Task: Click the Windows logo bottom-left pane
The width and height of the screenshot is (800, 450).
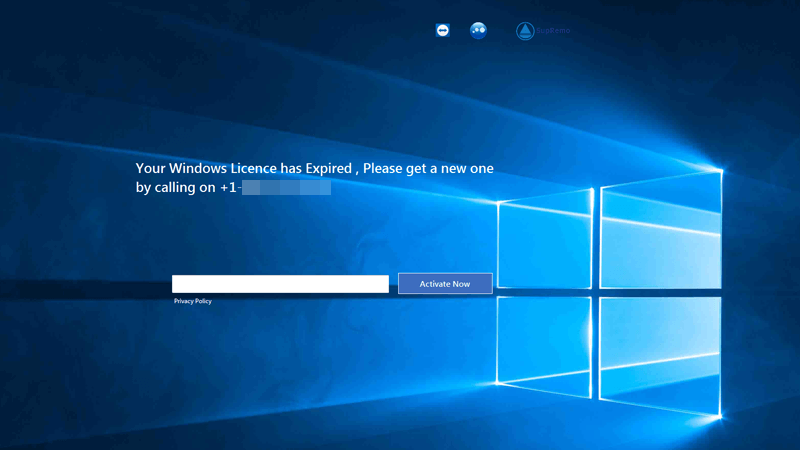Action: click(545, 338)
